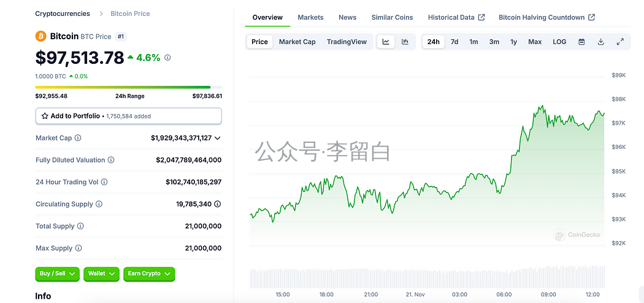The width and height of the screenshot is (644, 303).
Task: Click the $2,047,789,464,000 valuation value
Action: tap(188, 160)
